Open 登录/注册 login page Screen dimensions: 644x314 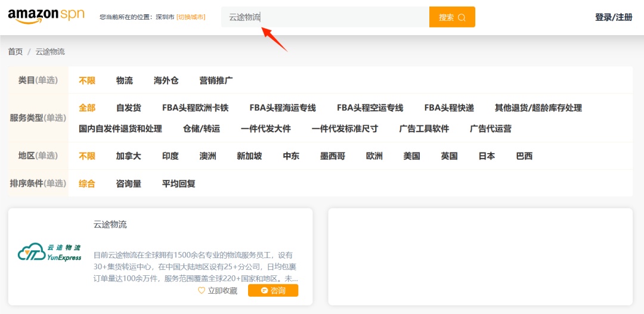point(614,17)
